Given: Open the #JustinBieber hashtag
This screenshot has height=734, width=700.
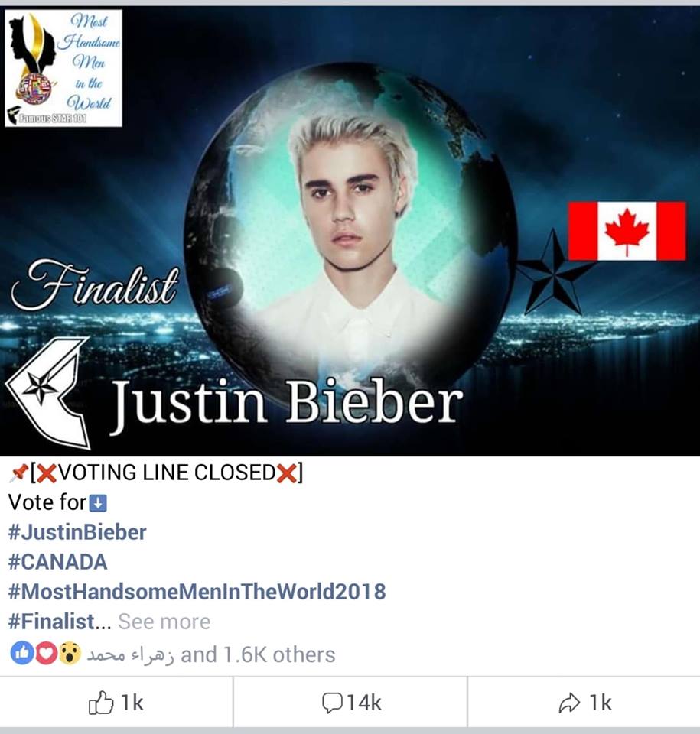Looking at the screenshot, I should pyautogui.click(x=77, y=532).
